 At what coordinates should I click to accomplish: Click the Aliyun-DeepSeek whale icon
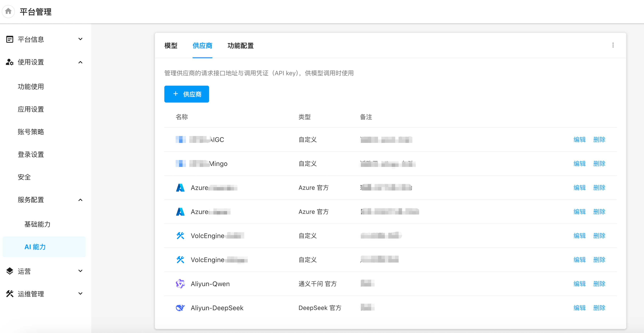(x=180, y=308)
